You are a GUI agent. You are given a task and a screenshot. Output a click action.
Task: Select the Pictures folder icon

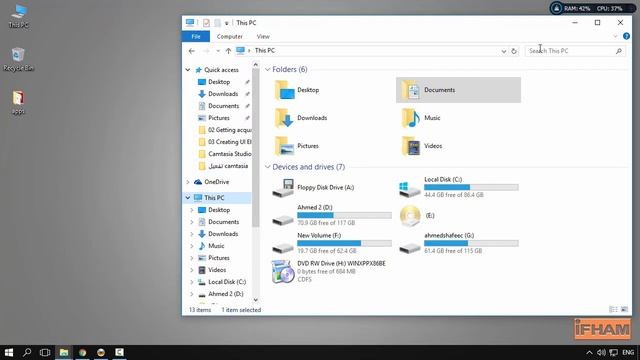coord(284,146)
